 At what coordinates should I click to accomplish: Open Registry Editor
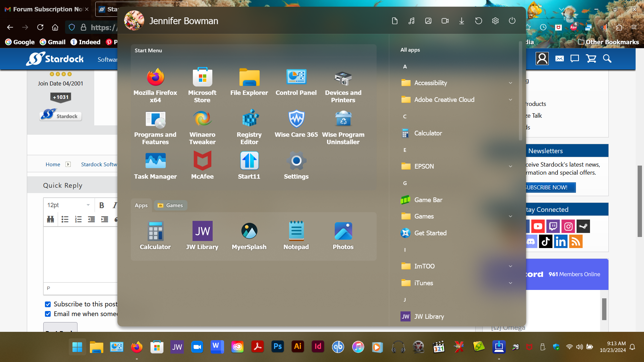[x=249, y=127]
